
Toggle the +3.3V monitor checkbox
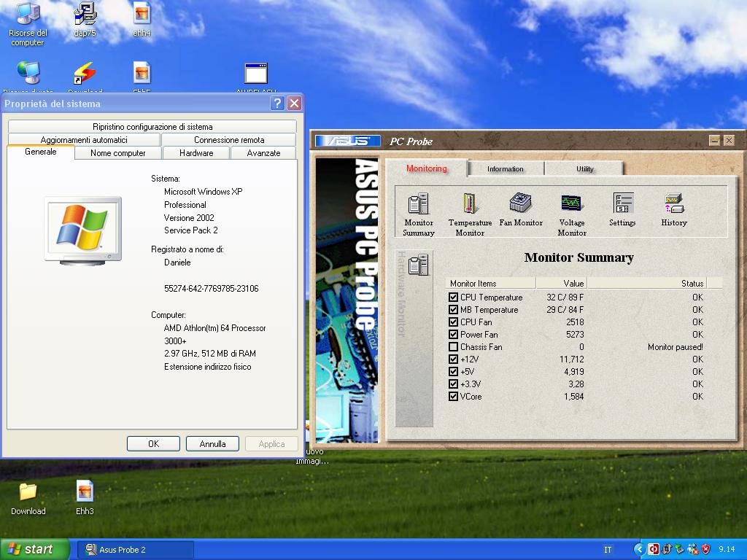tap(453, 384)
